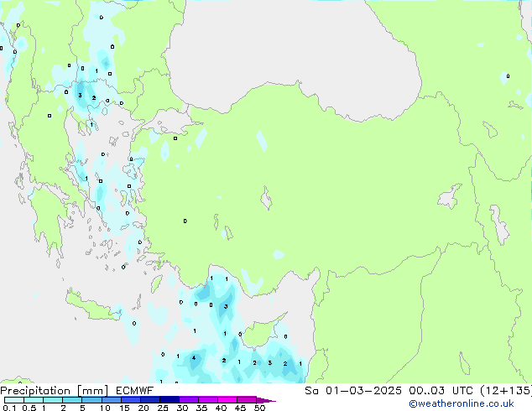The image size is (532, 411).
Task: Click the '0.1' legend scale label
Action: [9, 408]
